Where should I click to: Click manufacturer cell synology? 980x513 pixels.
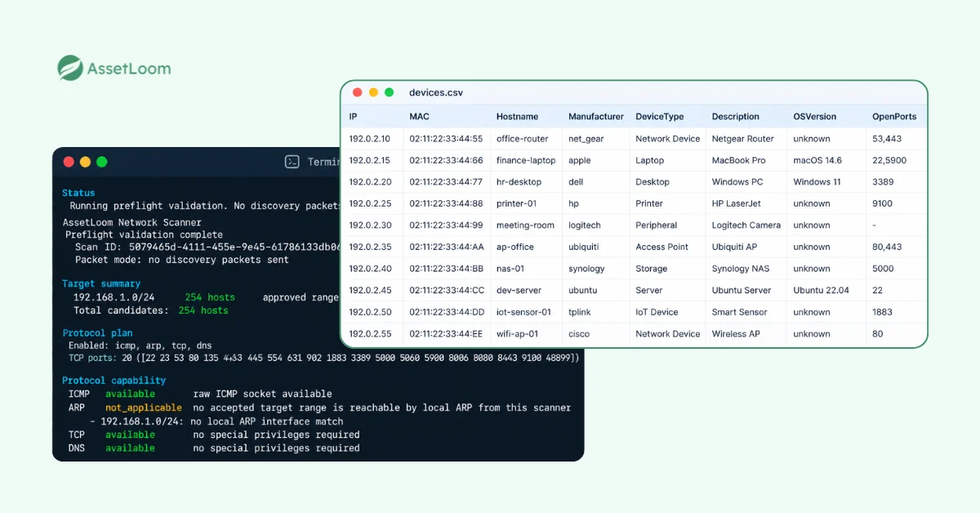coord(586,269)
